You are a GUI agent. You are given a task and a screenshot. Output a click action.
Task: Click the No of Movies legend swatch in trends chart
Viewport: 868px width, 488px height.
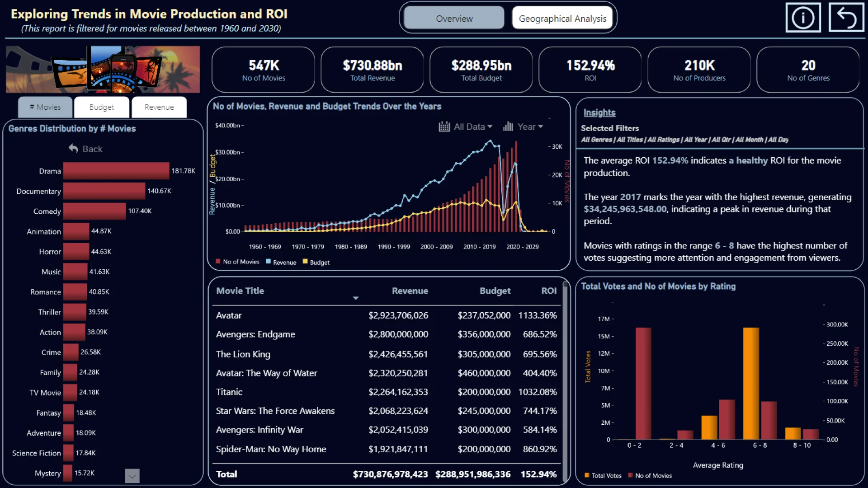coord(218,262)
